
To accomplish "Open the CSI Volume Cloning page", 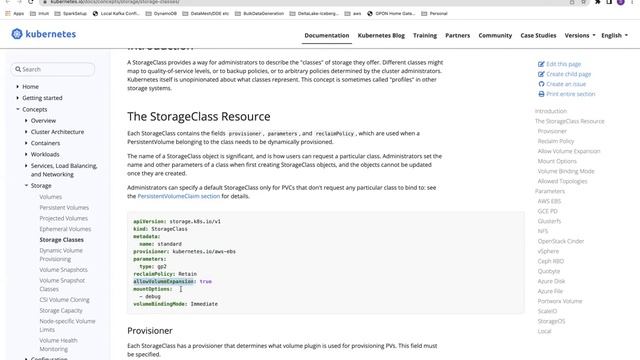I will click(64, 300).
